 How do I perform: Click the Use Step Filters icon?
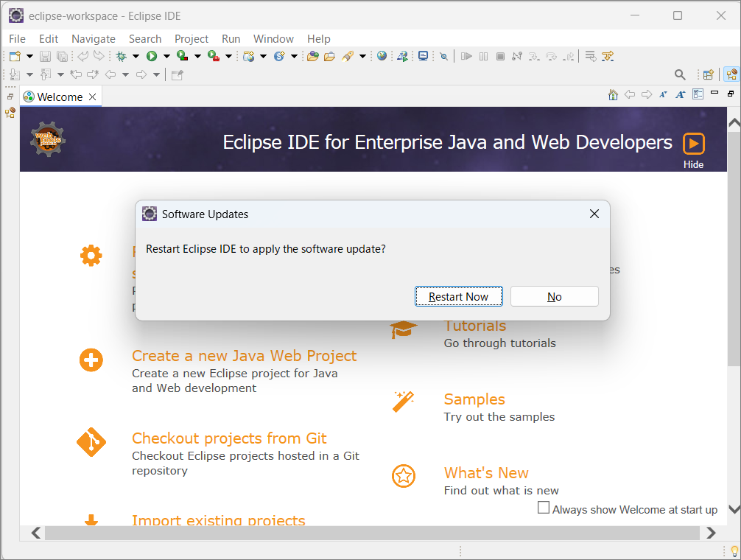tap(608, 56)
